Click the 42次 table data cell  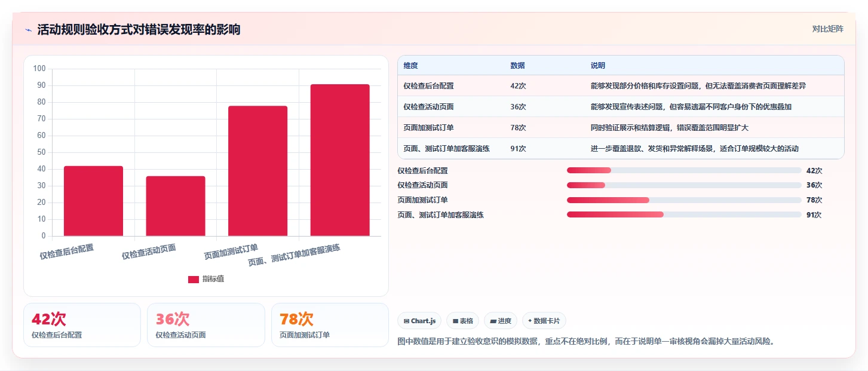click(518, 86)
